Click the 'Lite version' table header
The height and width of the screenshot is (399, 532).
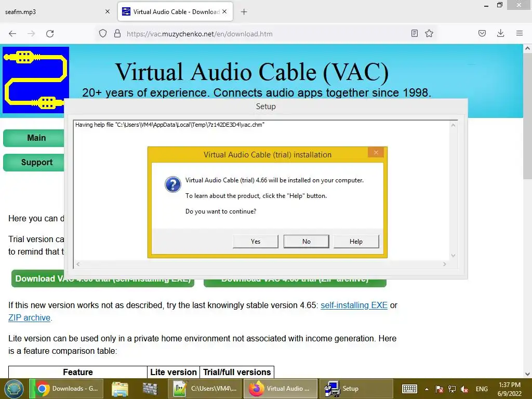[174, 372]
